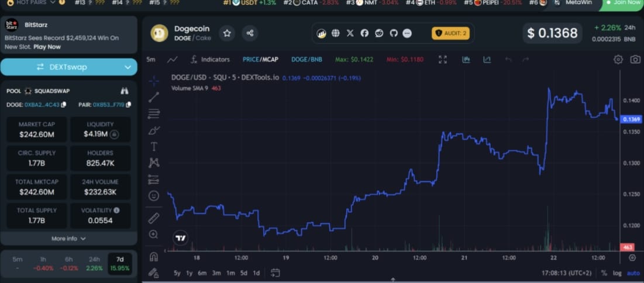This screenshot has height=283, width=644.
Task: Open Dogecoin's GitHub repository
Action: coord(394,33)
